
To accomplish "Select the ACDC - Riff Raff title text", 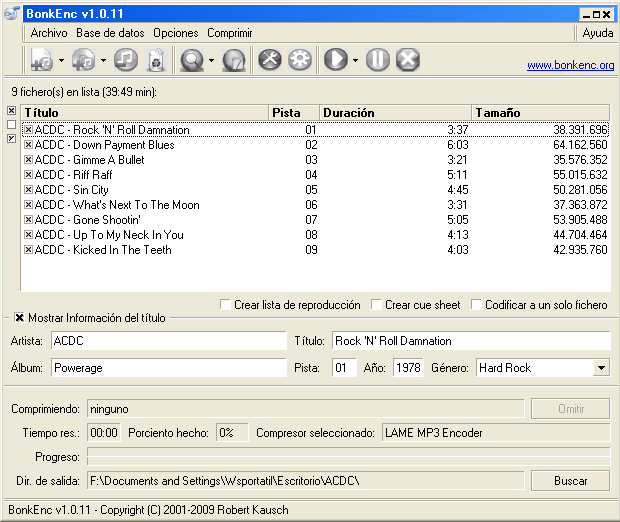I will 74,175.
